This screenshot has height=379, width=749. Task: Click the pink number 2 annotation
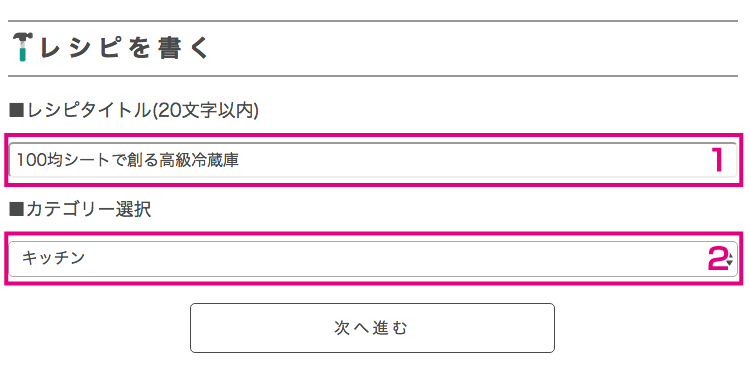tap(717, 259)
